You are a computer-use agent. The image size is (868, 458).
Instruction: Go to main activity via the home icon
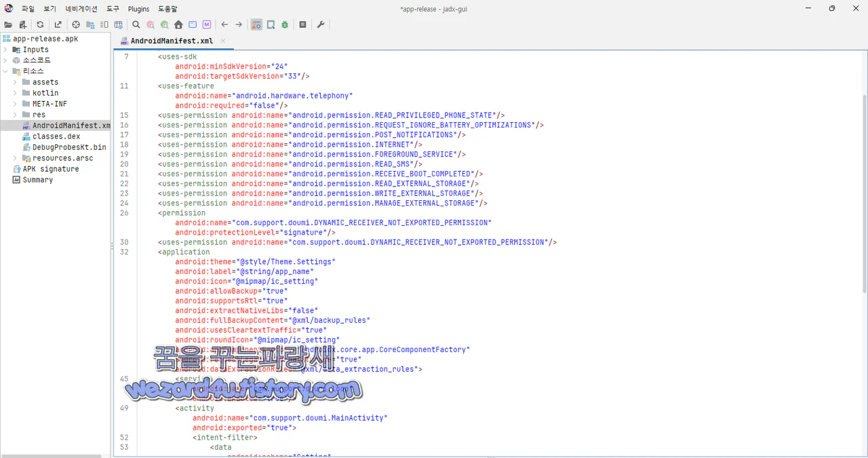[x=178, y=24]
